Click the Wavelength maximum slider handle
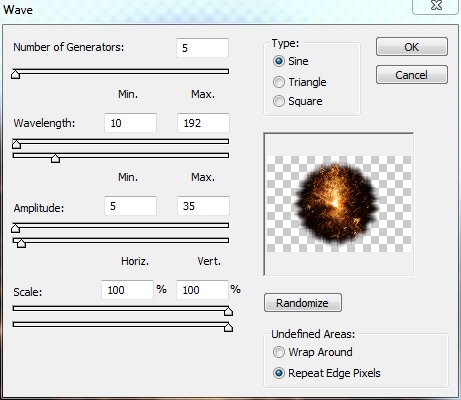Viewport: 461px width, 400px height. (x=55, y=158)
